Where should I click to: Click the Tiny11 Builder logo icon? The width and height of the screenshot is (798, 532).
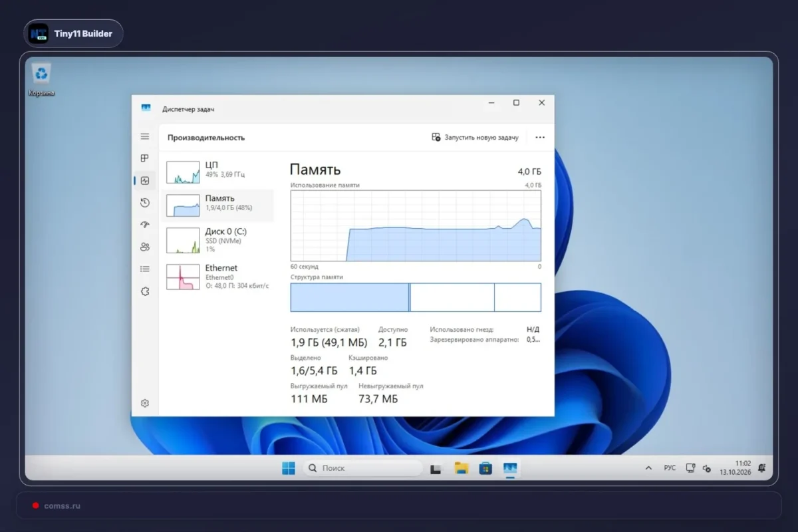click(x=39, y=33)
